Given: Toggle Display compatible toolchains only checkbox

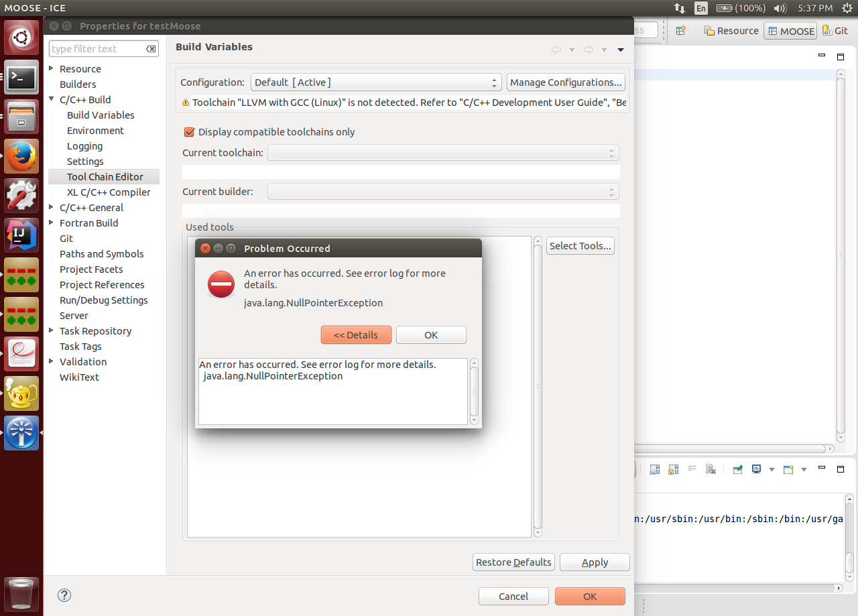Looking at the screenshot, I should [x=189, y=132].
